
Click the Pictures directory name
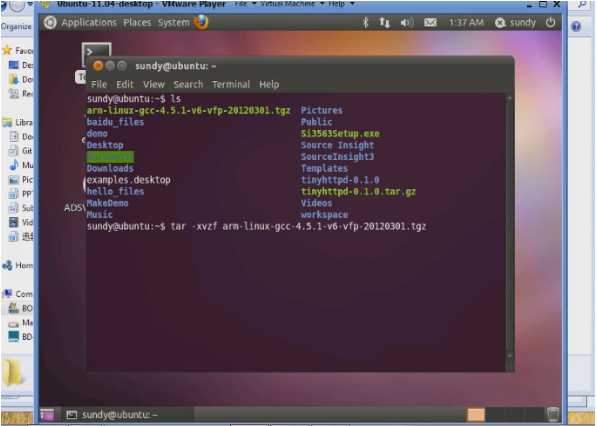(322, 110)
